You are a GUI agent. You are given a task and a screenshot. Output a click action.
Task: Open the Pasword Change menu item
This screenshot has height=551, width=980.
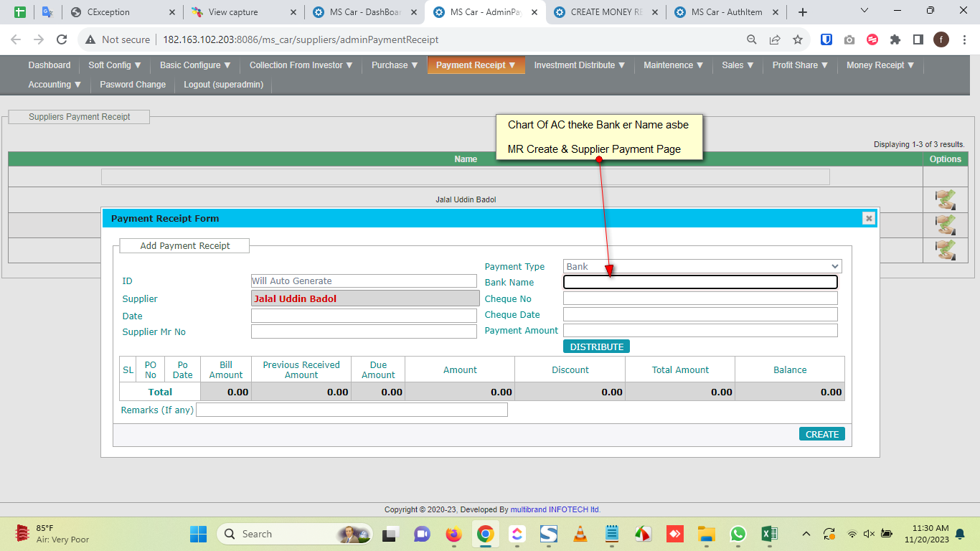click(133, 85)
